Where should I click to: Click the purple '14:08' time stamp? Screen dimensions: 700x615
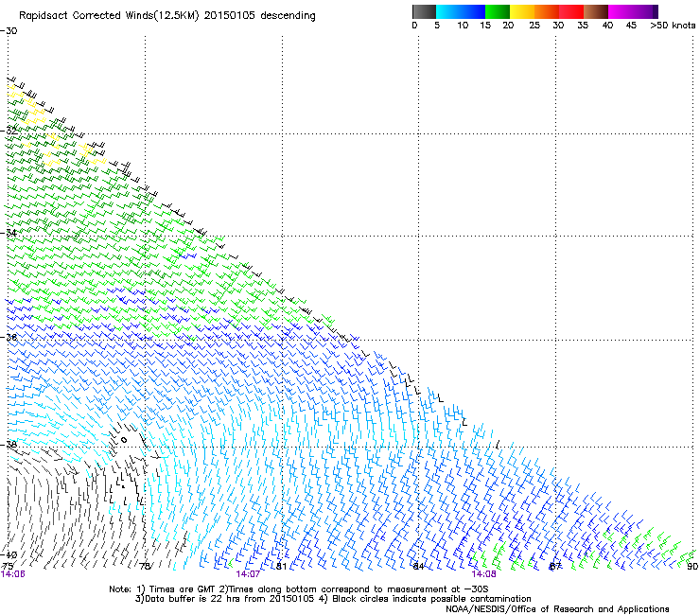coord(484,574)
